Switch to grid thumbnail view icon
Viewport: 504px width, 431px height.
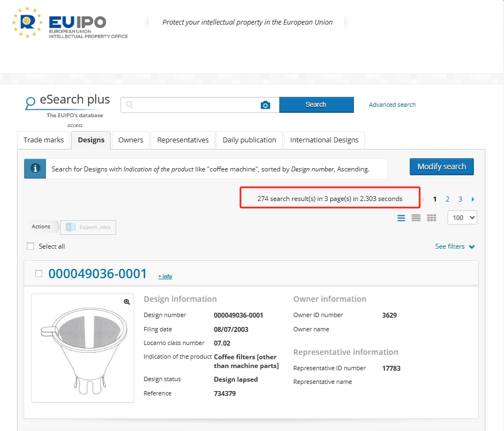coord(431,218)
